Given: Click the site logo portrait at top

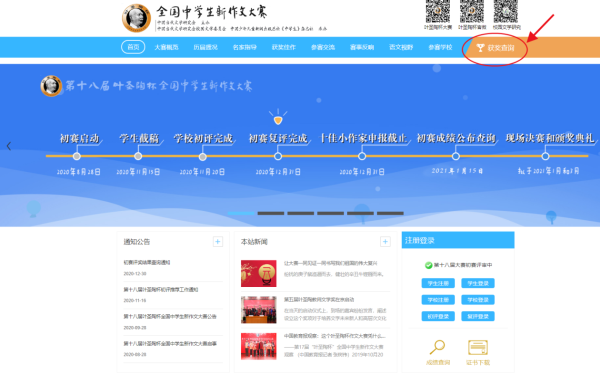Looking at the screenshot, I should (136, 18).
